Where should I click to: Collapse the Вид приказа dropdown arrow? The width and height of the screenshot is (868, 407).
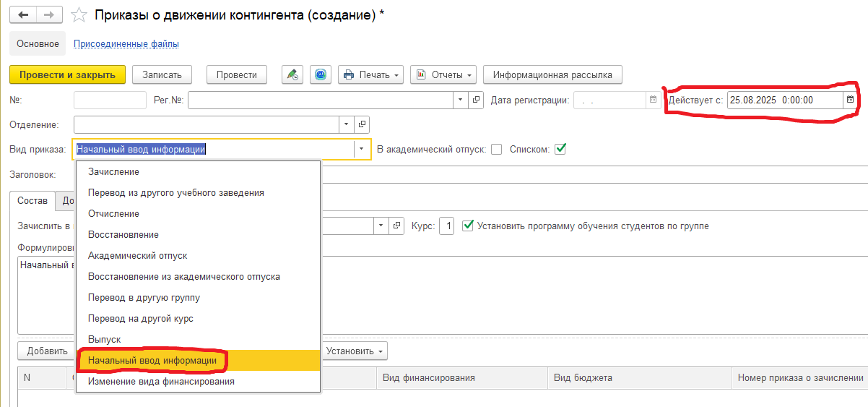pyautogui.click(x=361, y=150)
